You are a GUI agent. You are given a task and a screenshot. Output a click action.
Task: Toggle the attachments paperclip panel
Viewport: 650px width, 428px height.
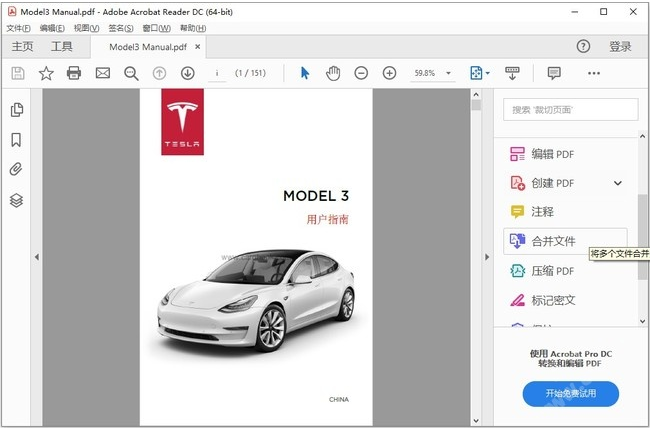point(16,170)
